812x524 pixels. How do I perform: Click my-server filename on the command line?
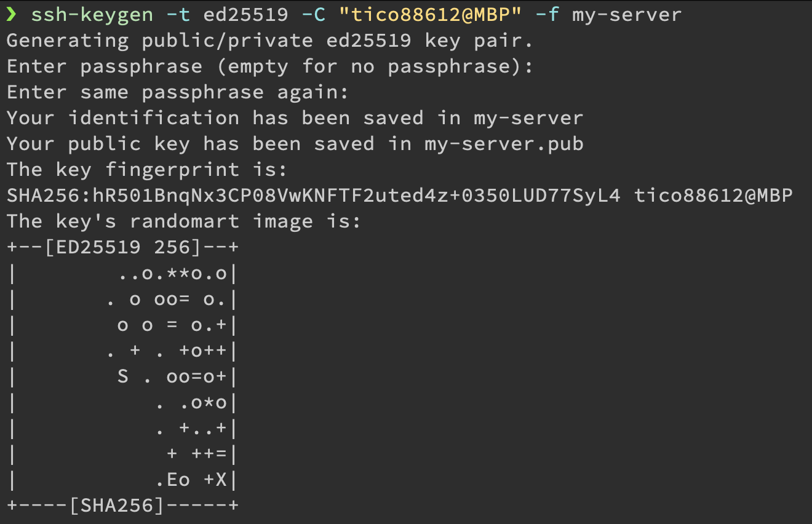coord(627,14)
